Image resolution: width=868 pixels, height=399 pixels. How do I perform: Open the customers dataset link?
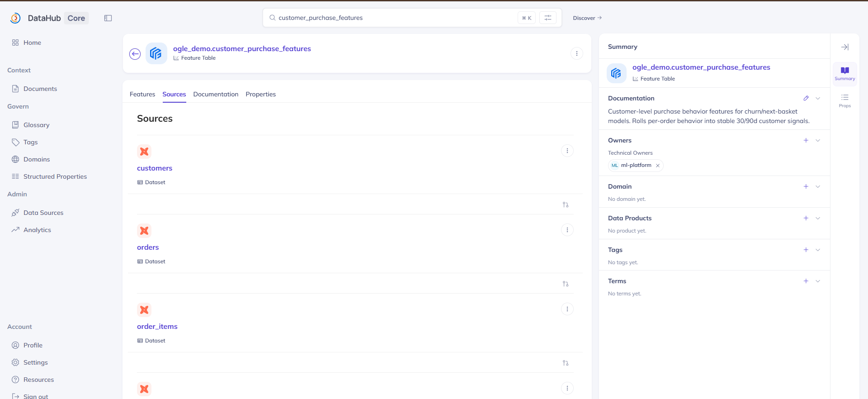pos(155,168)
